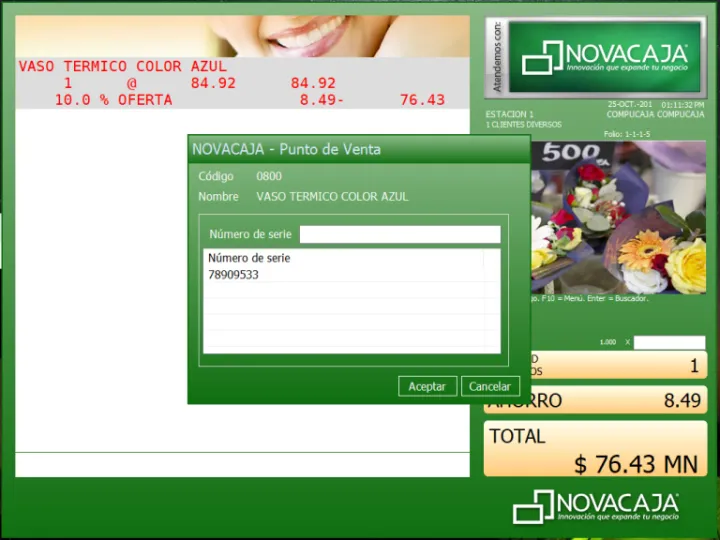Click the Nombre value in the dialog
Screen dimensions: 720x540
pyautogui.click(x=332, y=197)
